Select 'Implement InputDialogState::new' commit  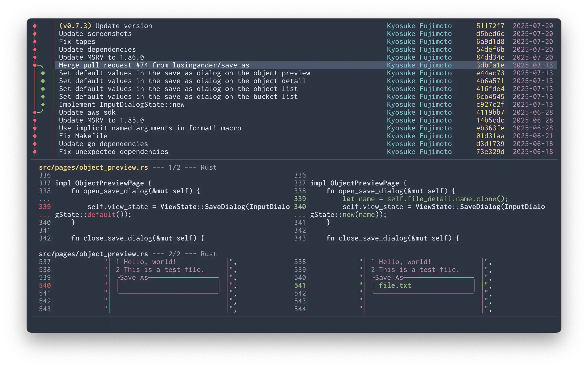122,105
